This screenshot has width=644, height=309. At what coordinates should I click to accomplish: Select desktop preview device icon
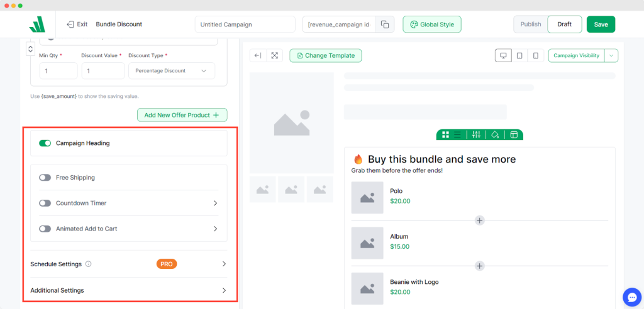pos(503,55)
